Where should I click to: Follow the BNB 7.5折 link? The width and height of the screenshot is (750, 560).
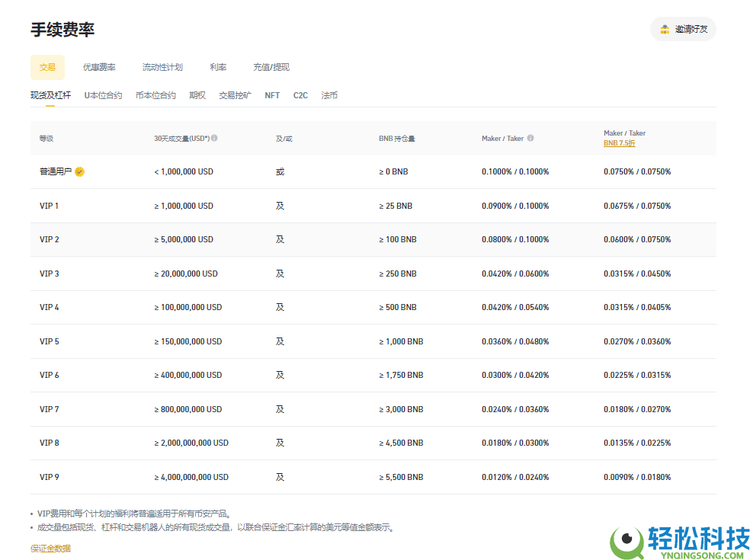620,143
